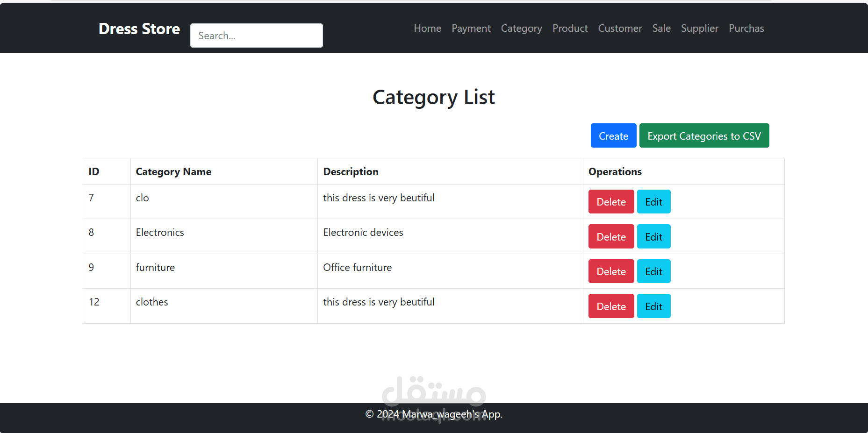Delete the clothes category
868x433 pixels.
[611, 306]
